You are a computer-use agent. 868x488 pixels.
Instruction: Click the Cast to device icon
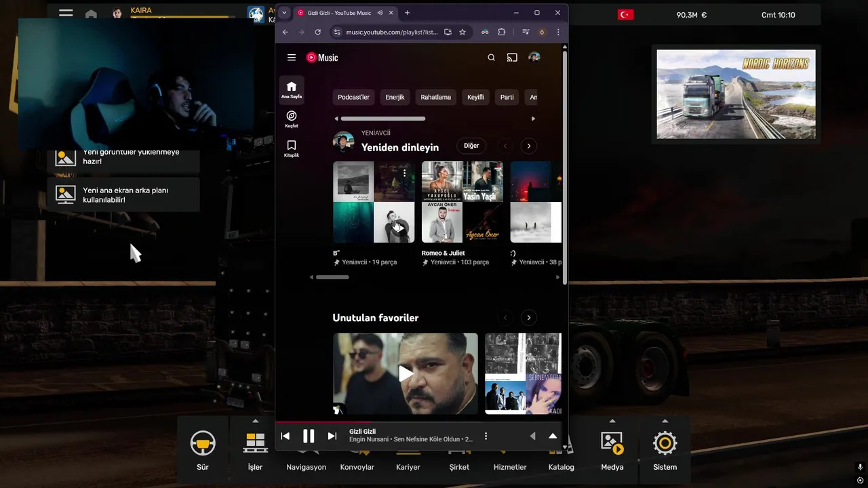click(513, 58)
